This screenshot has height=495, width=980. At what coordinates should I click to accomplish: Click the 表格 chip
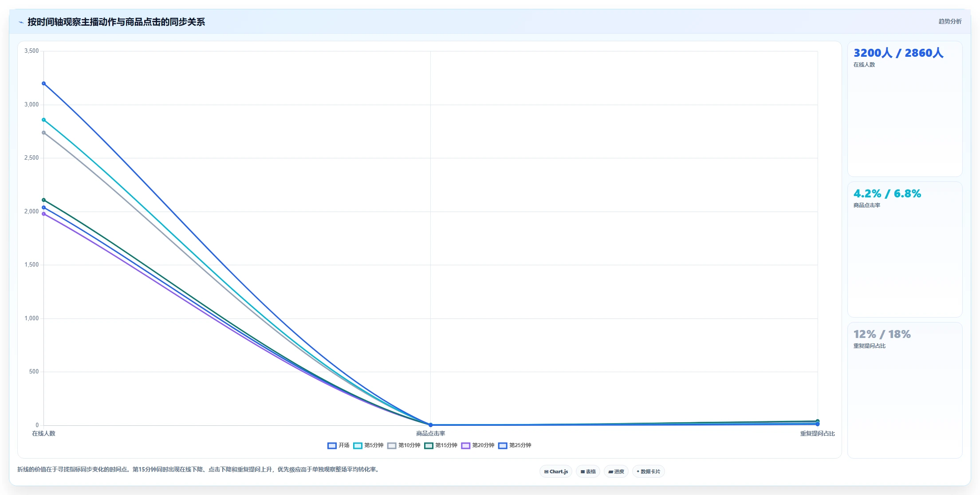(x=588, y=471)
